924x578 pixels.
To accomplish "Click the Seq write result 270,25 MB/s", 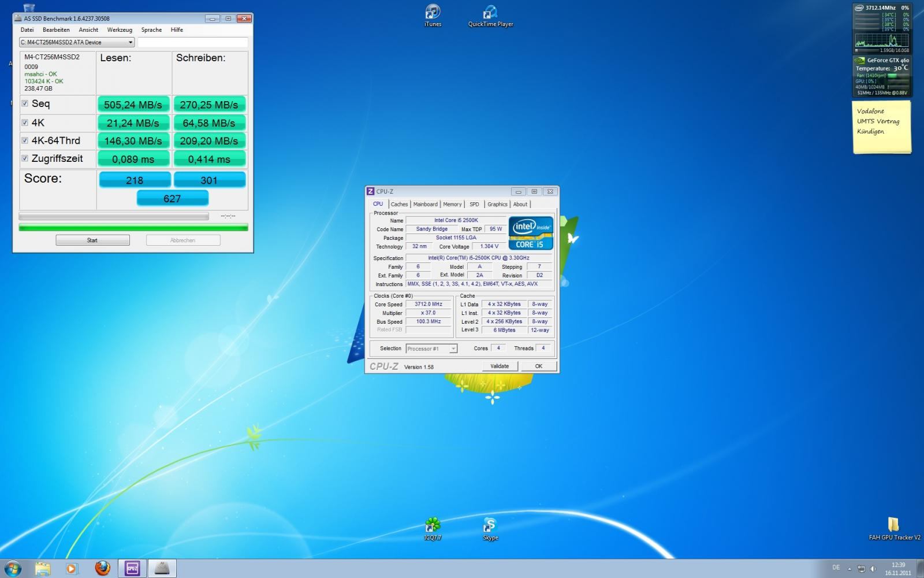I will click(x=209, y=105).
